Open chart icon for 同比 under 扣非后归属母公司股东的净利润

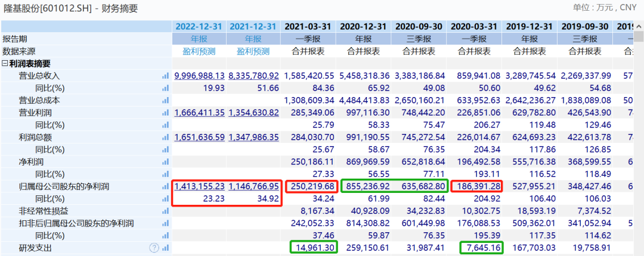(x=166, y=236)
